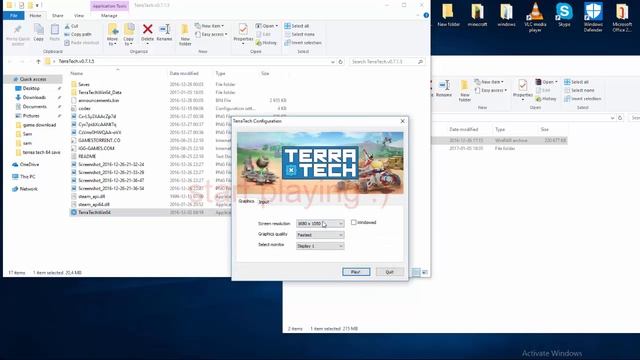Enable the Windowed checkbox

coord(353,222)
